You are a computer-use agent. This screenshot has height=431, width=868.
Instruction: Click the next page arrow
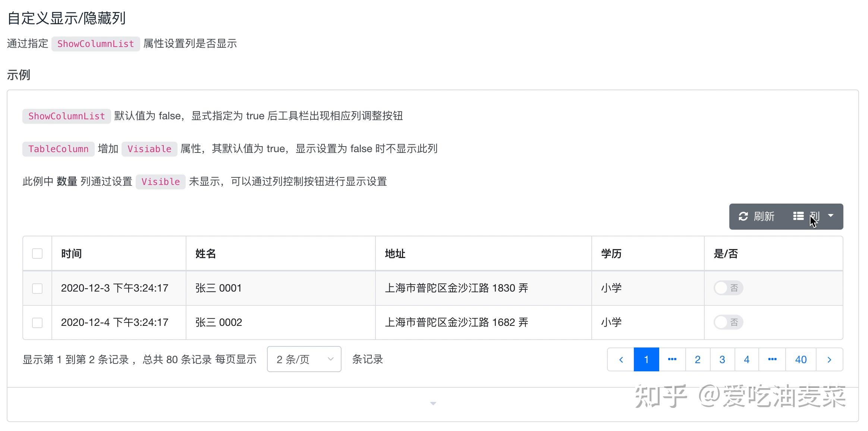pos(829,359)
